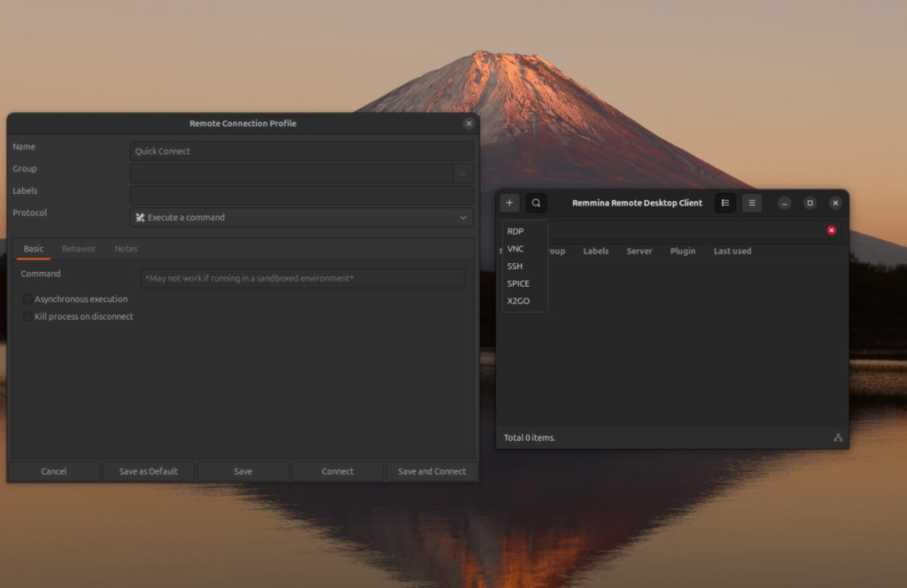Open Remmina hamburger menu
The height and width of the screenshot is (588, 907).
752,203
